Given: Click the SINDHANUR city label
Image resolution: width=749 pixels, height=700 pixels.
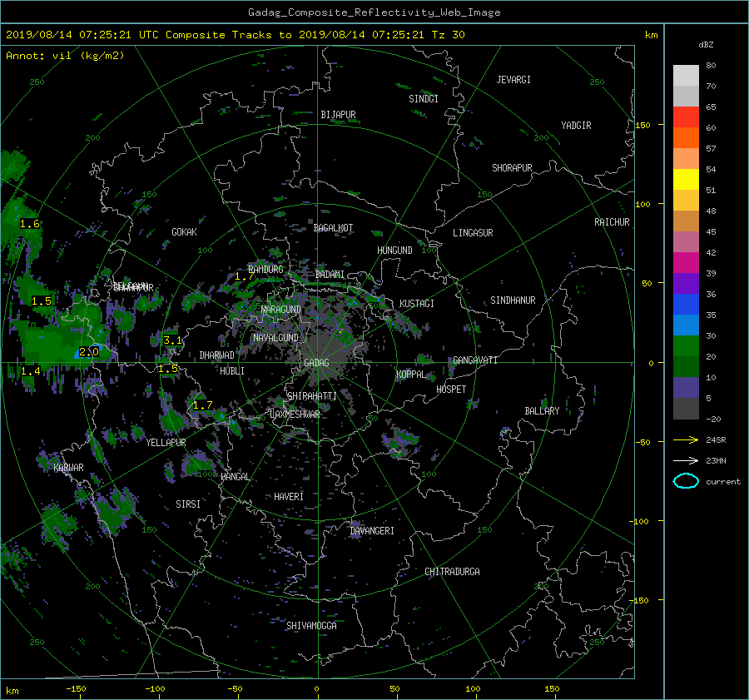Looking at the screenshot, I should point(513,300).
